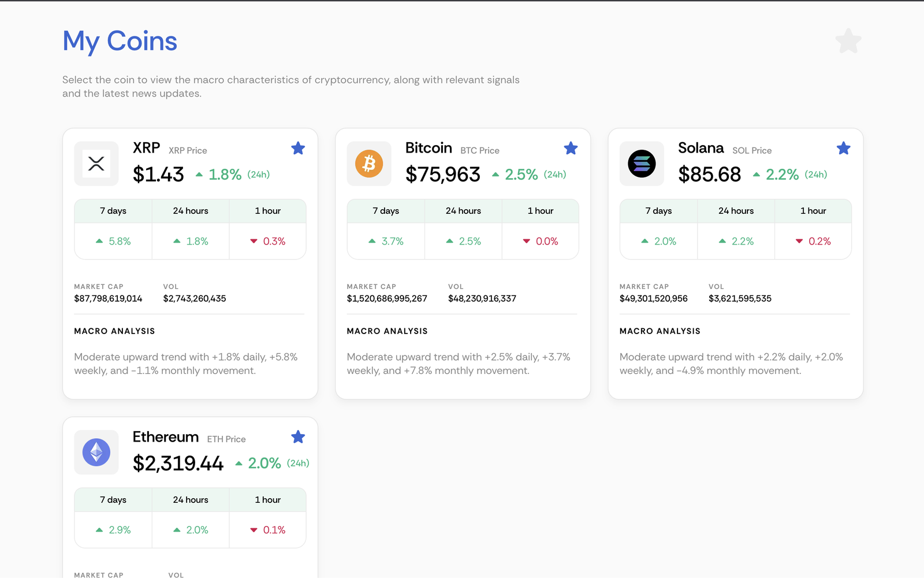This screenshot has height=578, width=924.
Task: Click the My Coins page heading
Action: [x=120, y=41]
